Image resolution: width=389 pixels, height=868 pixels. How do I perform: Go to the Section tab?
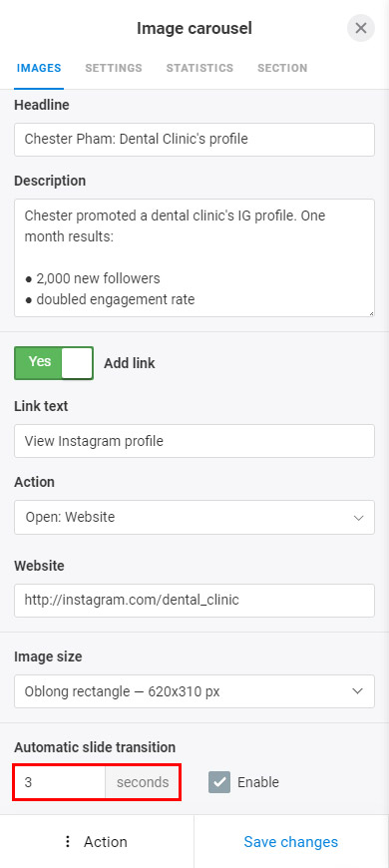click(282, 68)
